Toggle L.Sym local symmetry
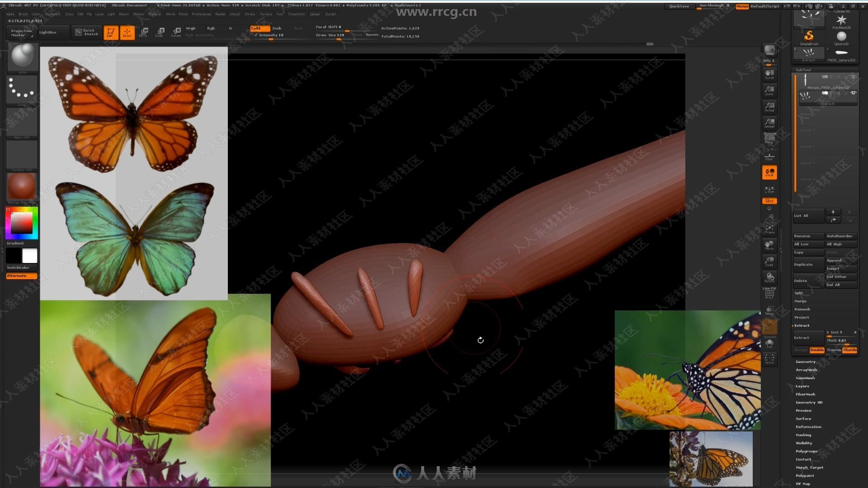Viewport: 868px width, 488px height. (769, 189)
